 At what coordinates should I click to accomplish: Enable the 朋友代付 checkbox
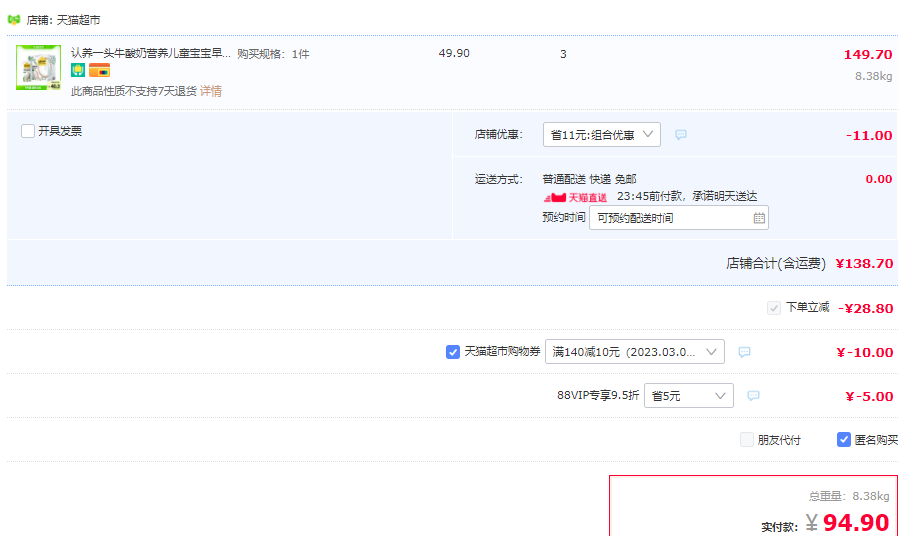coord(747,440)
